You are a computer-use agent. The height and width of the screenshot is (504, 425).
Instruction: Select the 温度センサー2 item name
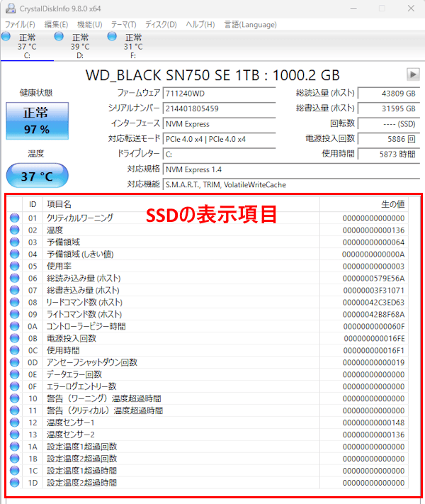tap(71, 435)
